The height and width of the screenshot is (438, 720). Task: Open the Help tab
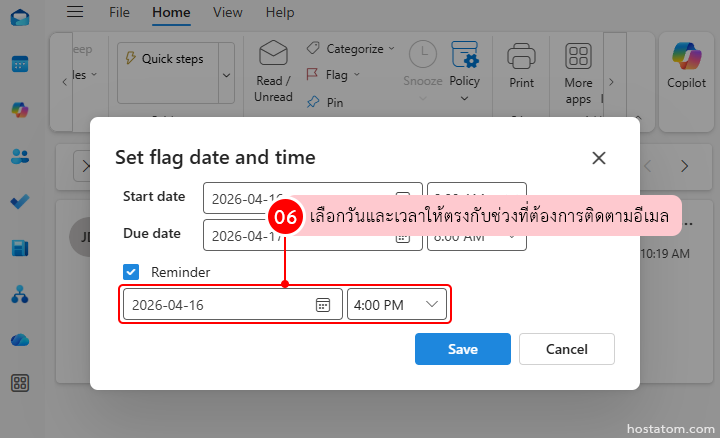click(x=280, y=12)
